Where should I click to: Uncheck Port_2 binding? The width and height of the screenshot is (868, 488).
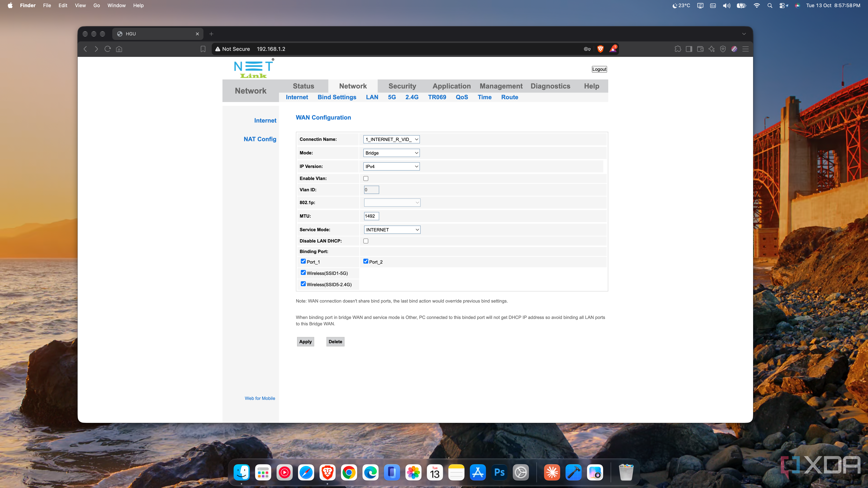click(366, 261)
